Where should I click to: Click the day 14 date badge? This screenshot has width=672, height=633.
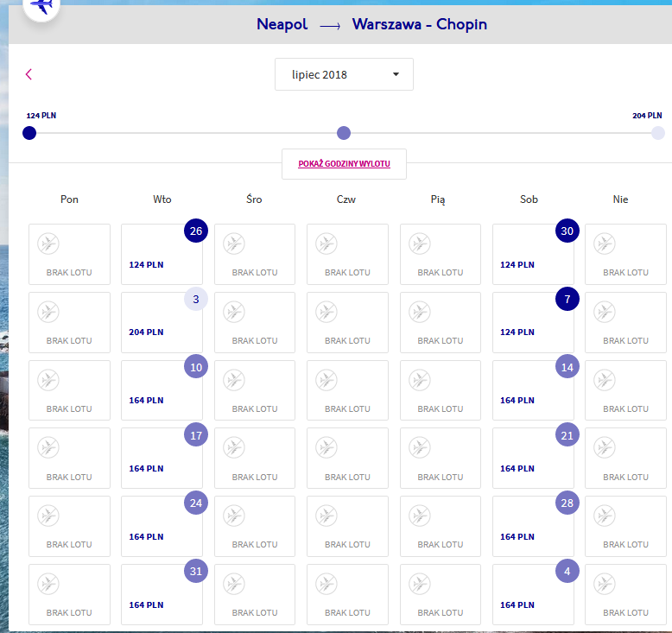(567, 367)
